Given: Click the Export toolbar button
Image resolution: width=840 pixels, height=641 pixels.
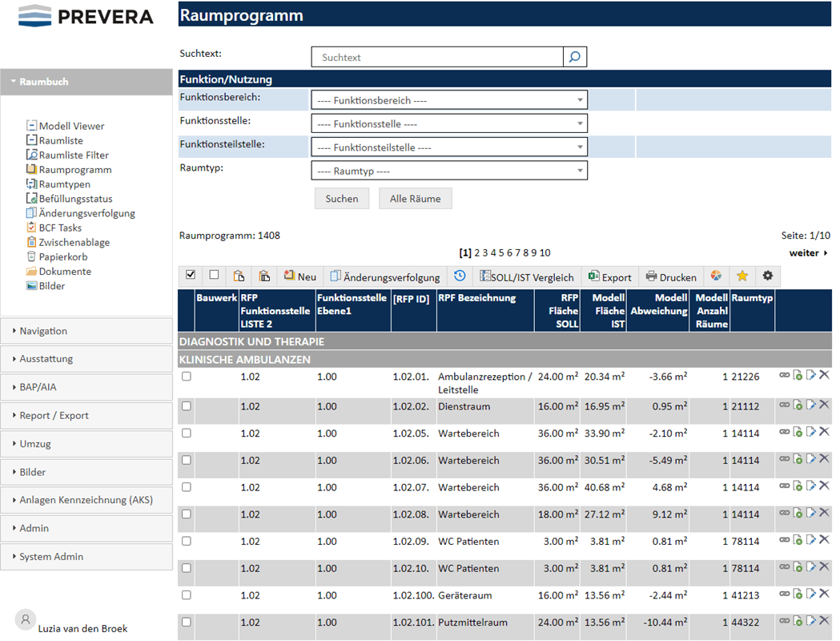Looking at the screenshot, I should pyautogui.click(x=609, y=277).
